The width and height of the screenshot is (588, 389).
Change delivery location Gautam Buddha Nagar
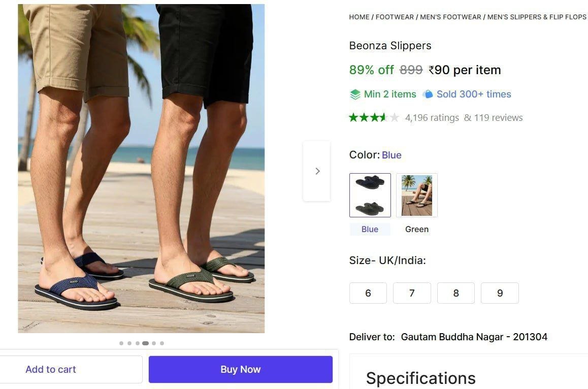tap(474, 337)
